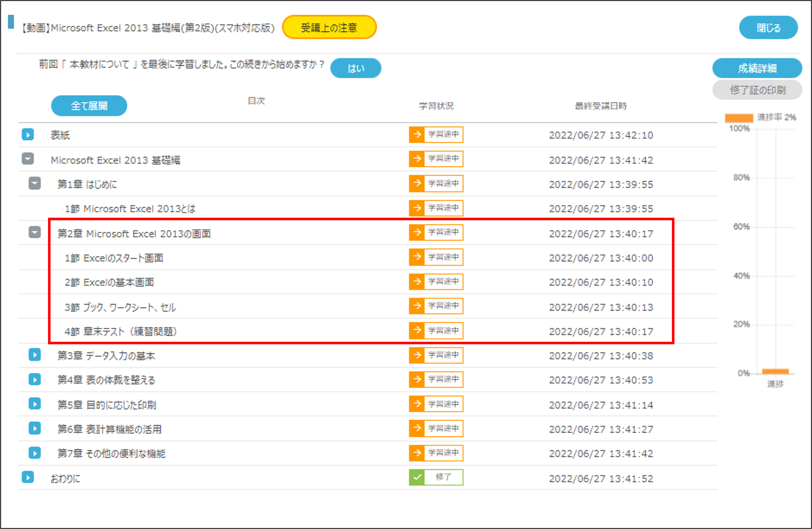Collapse 第1章 はじめに chapter
Image resolution: width=812 pixels, height=529 pixels.
pos(35,183)
